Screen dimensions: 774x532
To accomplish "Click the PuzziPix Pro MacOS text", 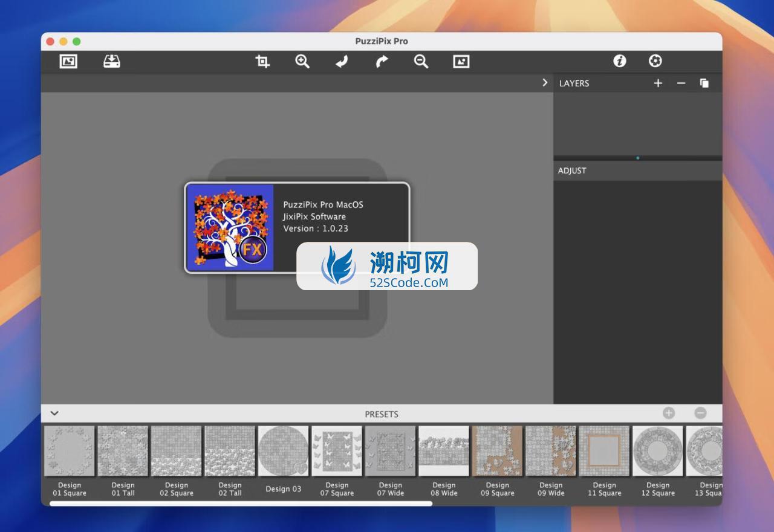I will coord(323,205).
